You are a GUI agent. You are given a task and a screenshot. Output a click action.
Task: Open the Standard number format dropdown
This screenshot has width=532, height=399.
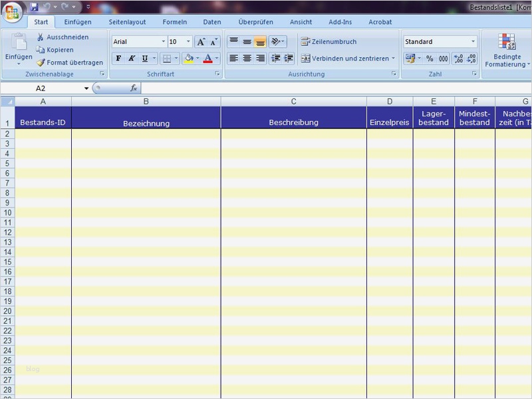click(473, 42)
